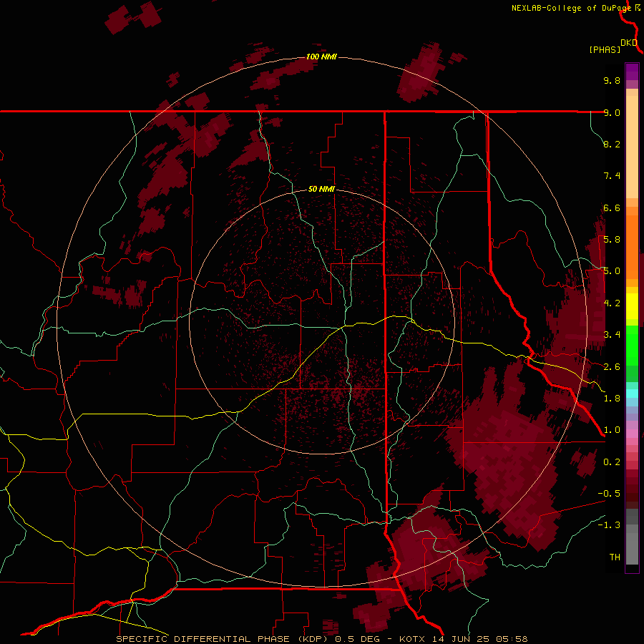The height and width of the screenshot is (644, 644).
Task: Click the 14 JUN 25 date text
Action: pos(462,639)
